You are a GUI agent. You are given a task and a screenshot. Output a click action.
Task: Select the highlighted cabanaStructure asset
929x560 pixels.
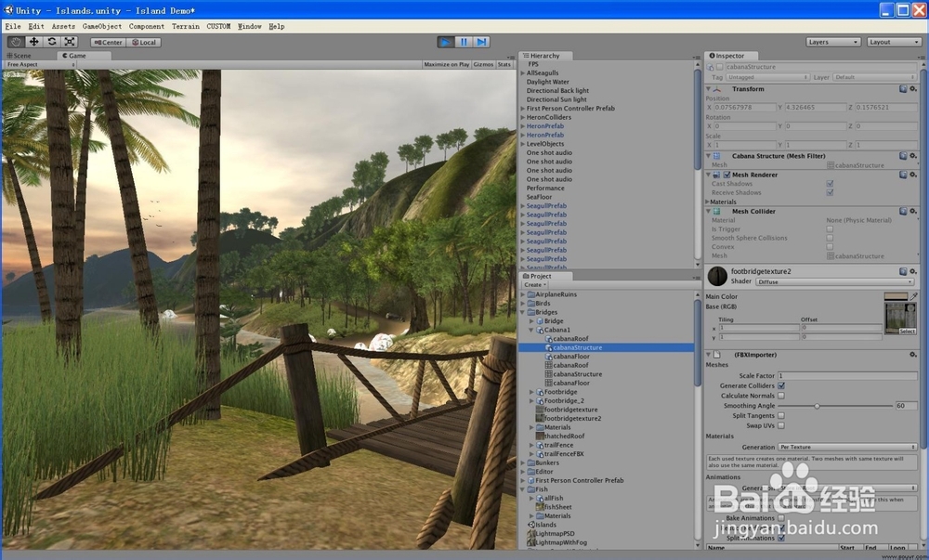tap(606, 347)
